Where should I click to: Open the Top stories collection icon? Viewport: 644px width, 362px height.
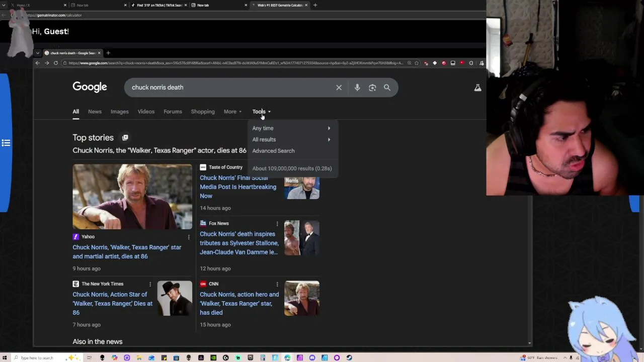125,137
